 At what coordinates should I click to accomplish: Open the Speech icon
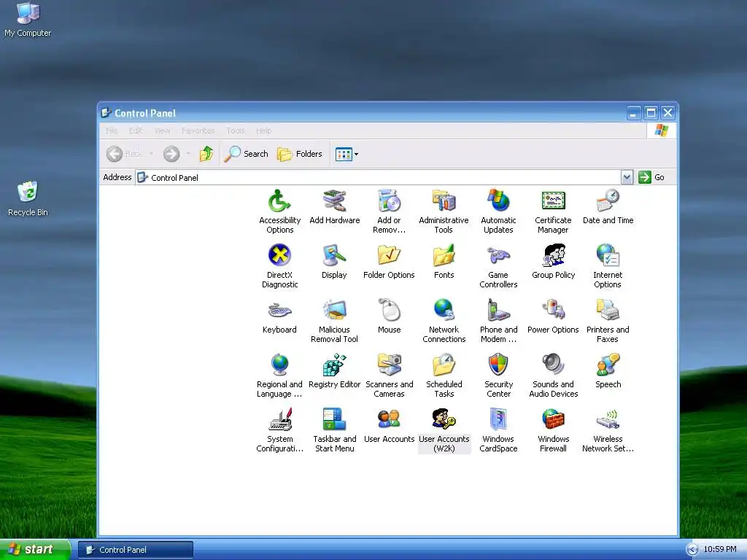click(x=608, y=371)
